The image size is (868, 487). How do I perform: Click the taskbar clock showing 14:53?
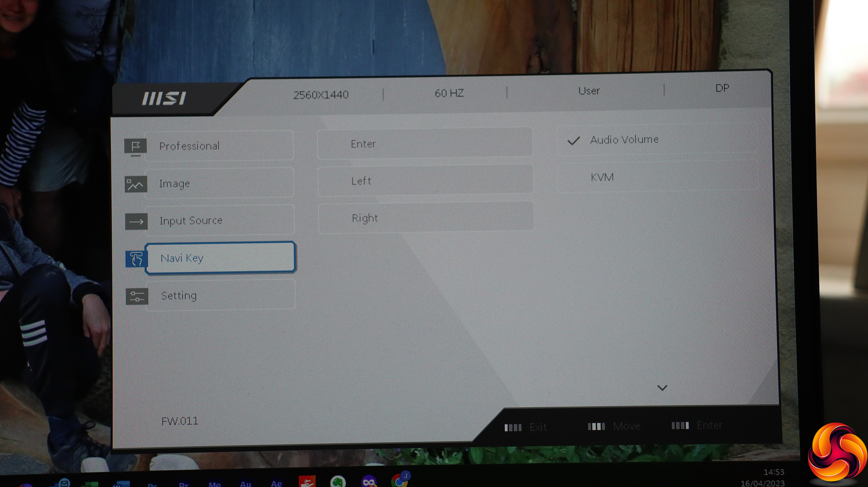click(773, 472)
